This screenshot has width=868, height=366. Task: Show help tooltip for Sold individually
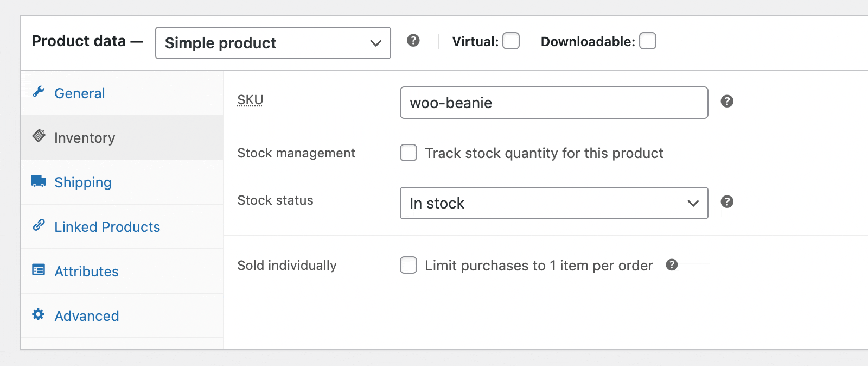point(672,264)
